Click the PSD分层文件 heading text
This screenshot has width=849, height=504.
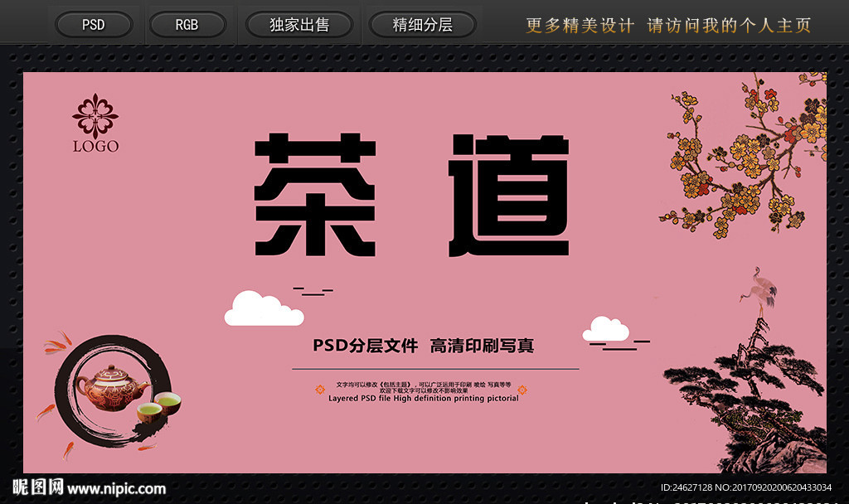pos(366,346)
